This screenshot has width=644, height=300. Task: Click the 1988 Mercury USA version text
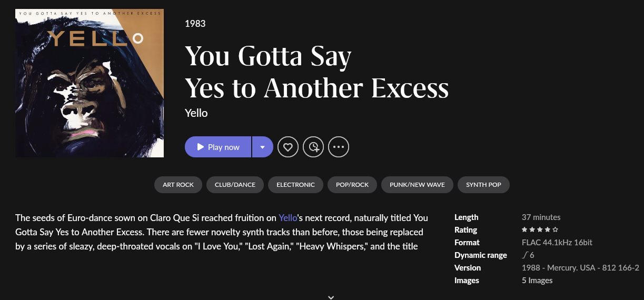point(580,268)
